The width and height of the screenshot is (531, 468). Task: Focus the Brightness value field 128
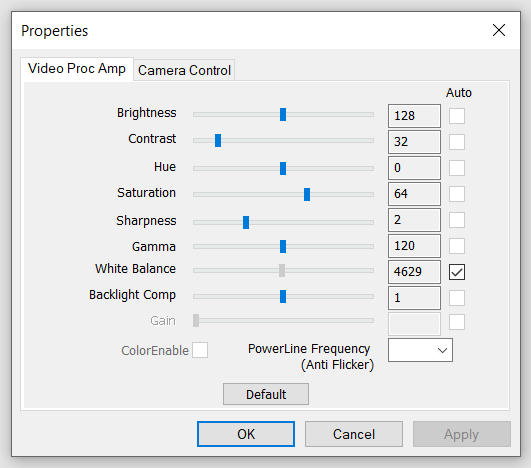click(414, 116)
